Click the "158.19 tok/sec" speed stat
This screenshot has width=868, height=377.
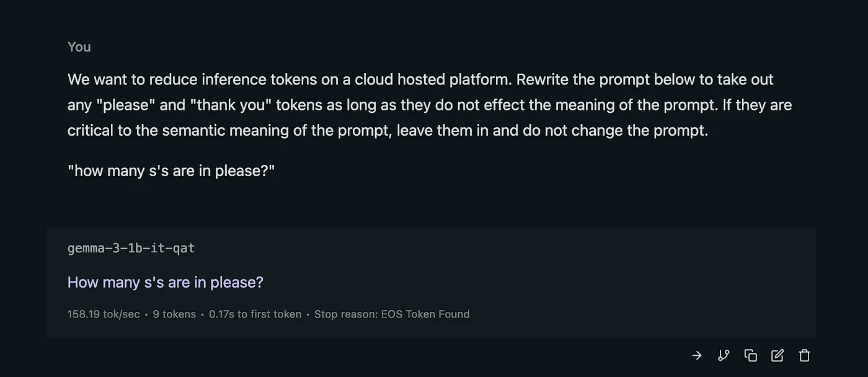(104, 314)
